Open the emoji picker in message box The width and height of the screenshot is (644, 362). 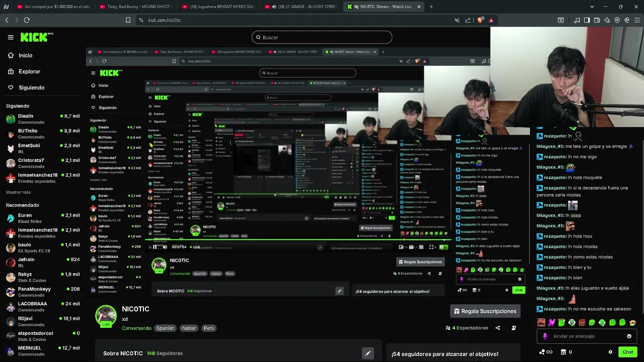point(629,336)
